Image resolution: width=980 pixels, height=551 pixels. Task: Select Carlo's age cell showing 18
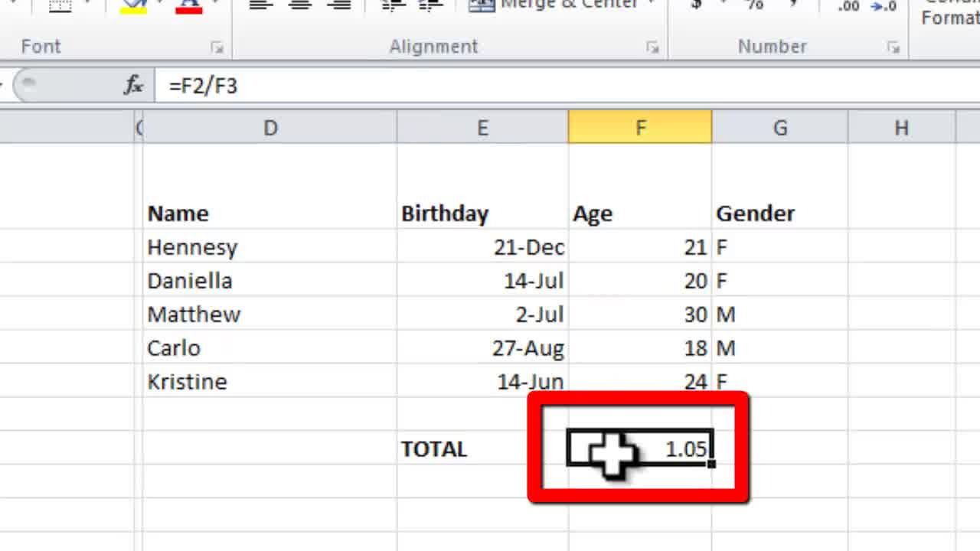tap(640, 347)
